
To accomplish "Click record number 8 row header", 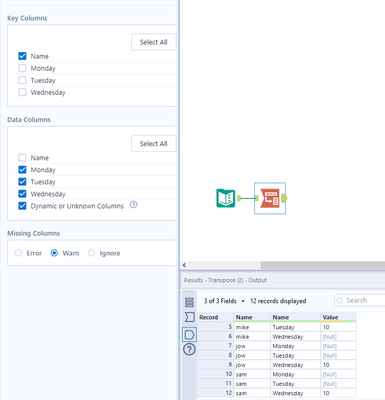I will [216, 355].
